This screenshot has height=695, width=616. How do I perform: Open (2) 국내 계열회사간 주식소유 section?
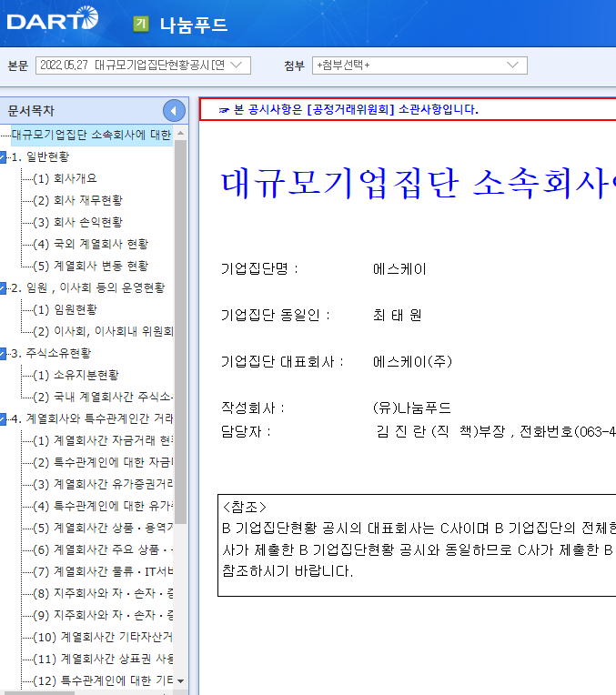coord(103,397)
